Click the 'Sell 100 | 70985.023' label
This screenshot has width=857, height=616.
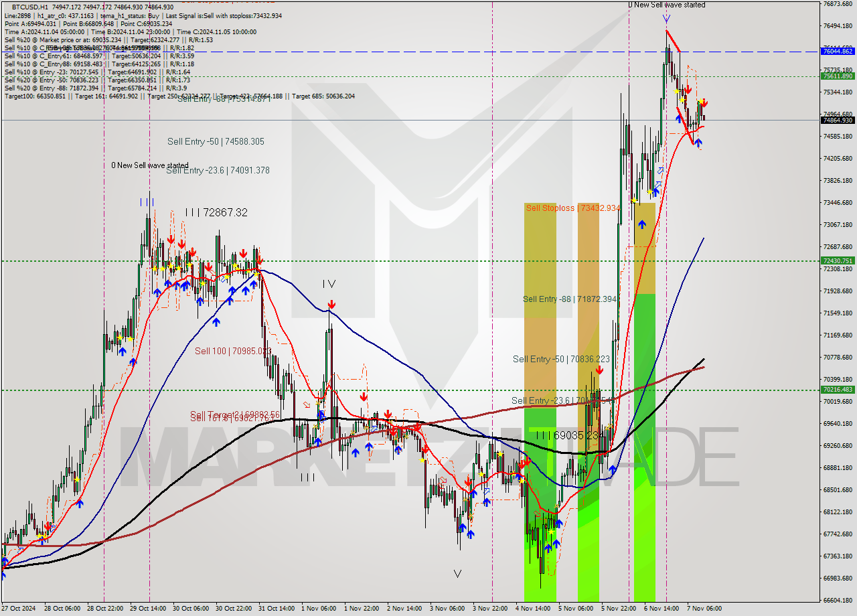point(234,351)
